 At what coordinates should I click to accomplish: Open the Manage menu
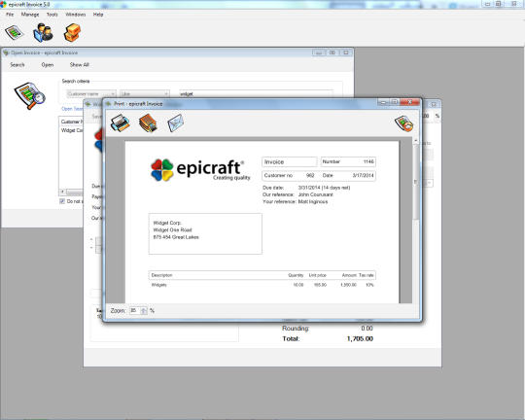point(30,15)
